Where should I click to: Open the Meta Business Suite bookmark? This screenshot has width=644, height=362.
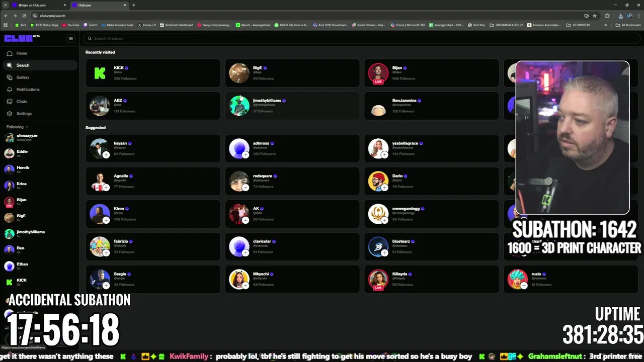pos(117,25)
